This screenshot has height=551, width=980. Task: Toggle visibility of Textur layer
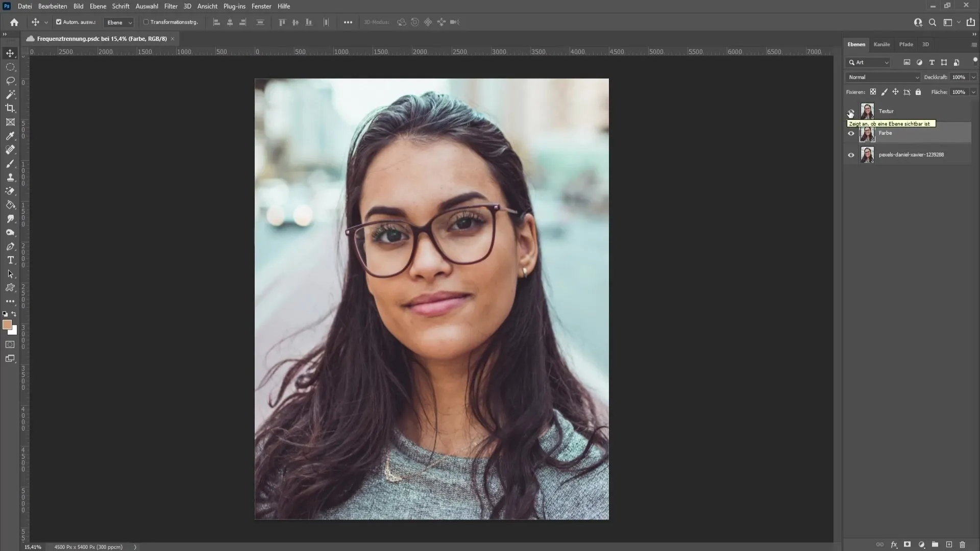coord(851,110)
